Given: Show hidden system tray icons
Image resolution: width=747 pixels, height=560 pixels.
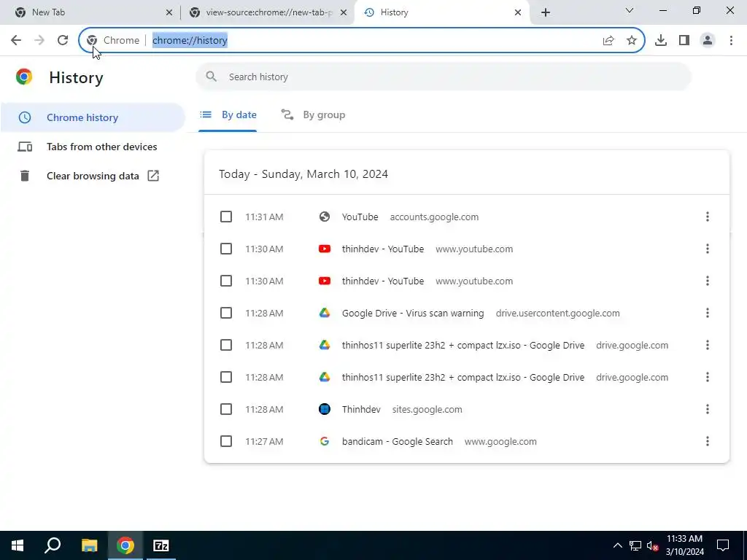Looking at the screenshot, I should click(x=617, y=545).
